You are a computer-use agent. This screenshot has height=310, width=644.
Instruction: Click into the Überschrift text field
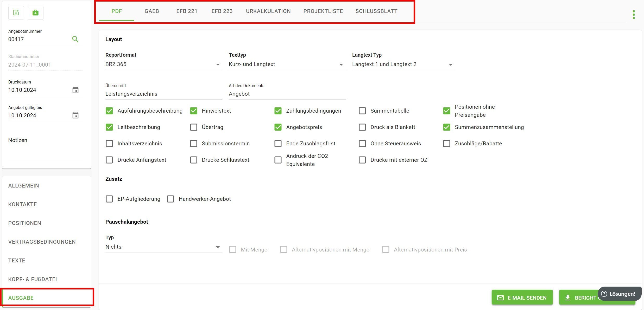click(x=163, y=94)
